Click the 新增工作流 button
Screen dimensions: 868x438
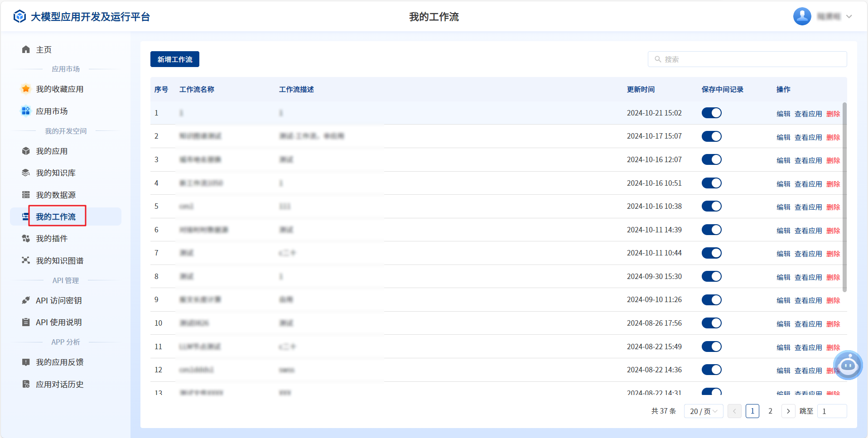175,59
